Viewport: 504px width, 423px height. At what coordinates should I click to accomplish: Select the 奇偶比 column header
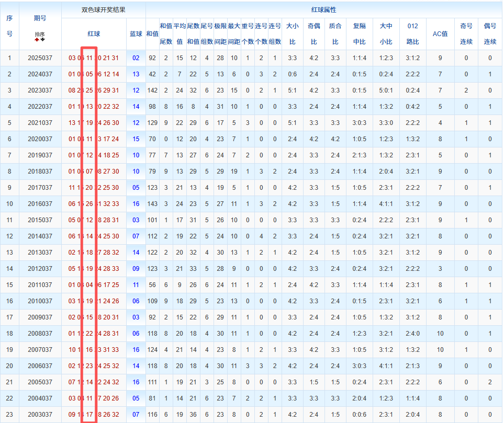tap(314, 34)
